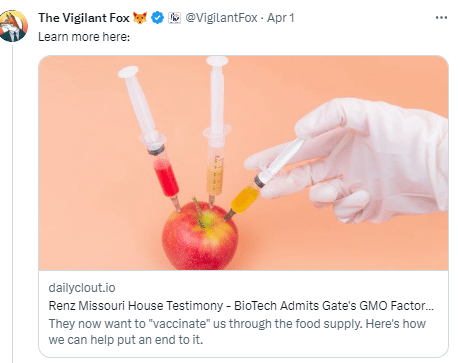Open The Vigilant Fox profile avatar
The width and height of the screenshot is (458, 363).
[x=13, y=26]
